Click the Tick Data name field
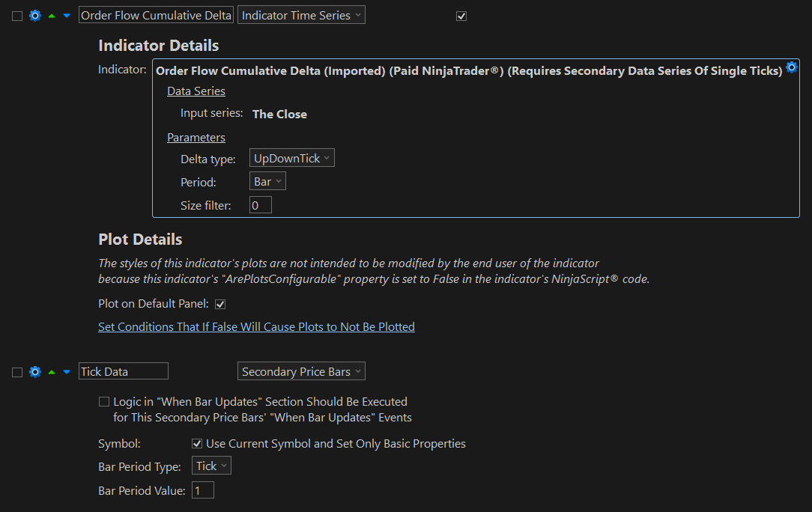 click(124, 372)
